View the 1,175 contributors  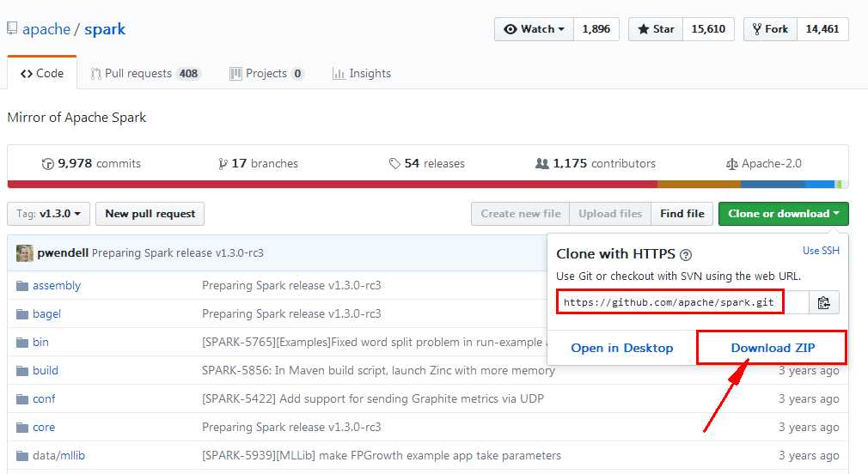click(x=595, y=164)
